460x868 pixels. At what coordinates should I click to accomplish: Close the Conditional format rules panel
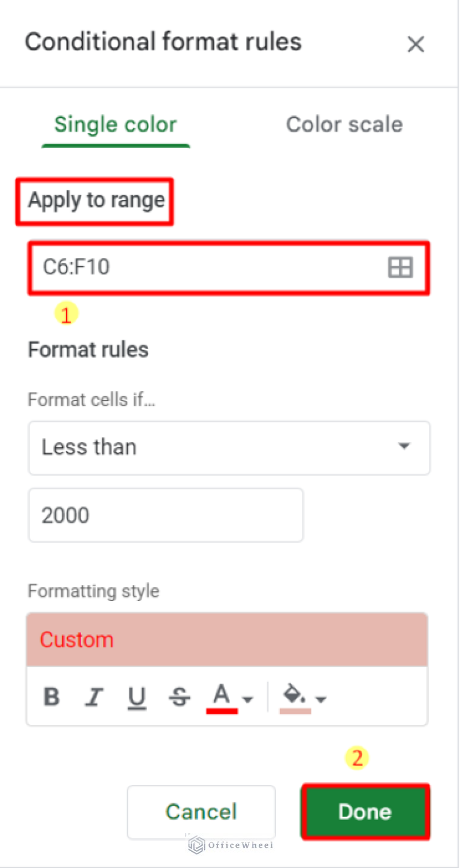pos(416,44)
